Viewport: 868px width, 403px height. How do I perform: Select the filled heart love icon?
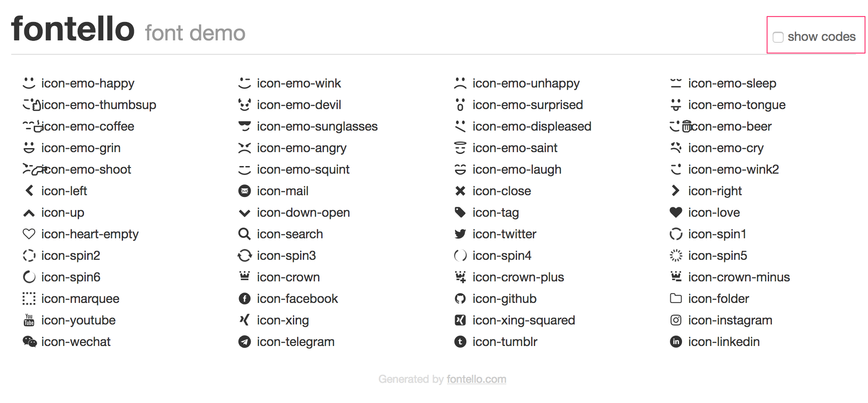676,212
